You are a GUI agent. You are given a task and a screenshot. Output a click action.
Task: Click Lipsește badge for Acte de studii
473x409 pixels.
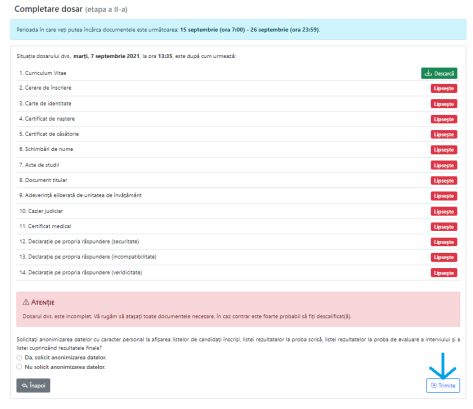point(444,165)
